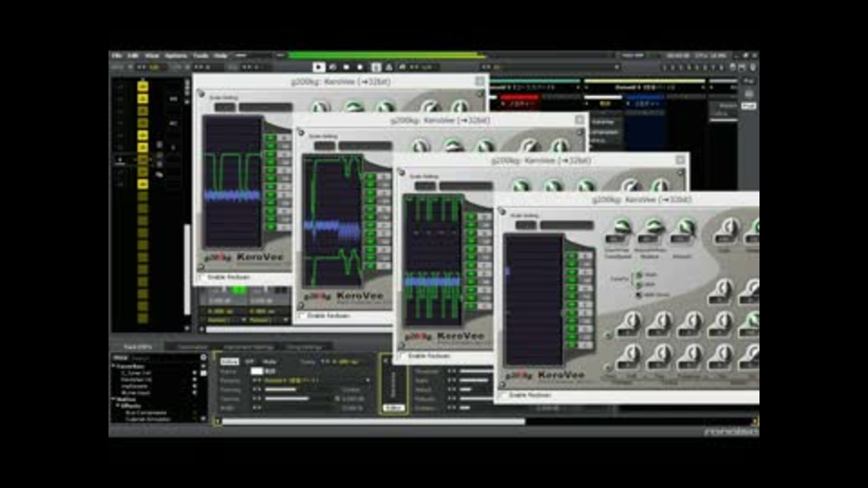868x488 pixels.
Task: Toggle pattern loop icon next to Play
Action: click(333, 67)
